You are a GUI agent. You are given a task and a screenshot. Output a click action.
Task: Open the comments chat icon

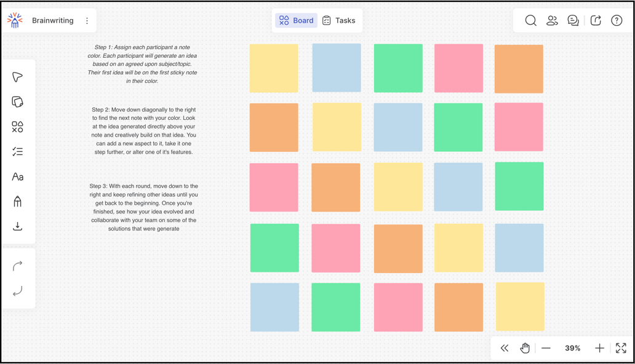[x=573, y=21]
